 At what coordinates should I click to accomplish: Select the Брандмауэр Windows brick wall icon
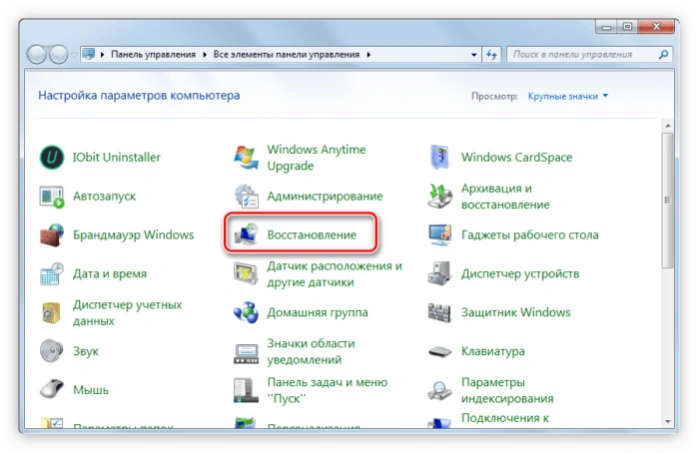pyautogui.click(x=52, y=235)
